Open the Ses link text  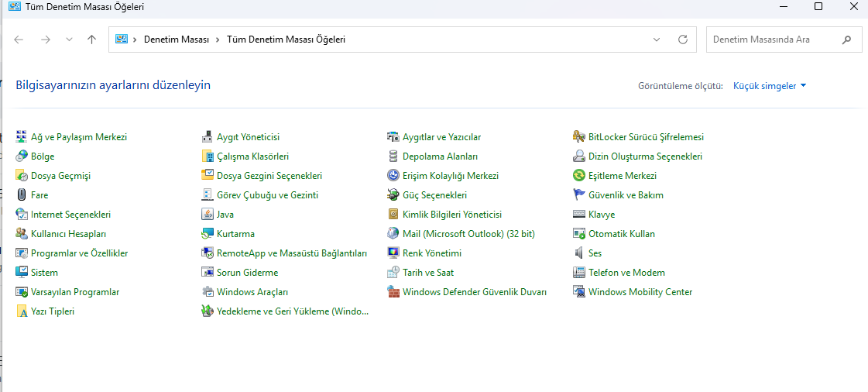point(595,253)
